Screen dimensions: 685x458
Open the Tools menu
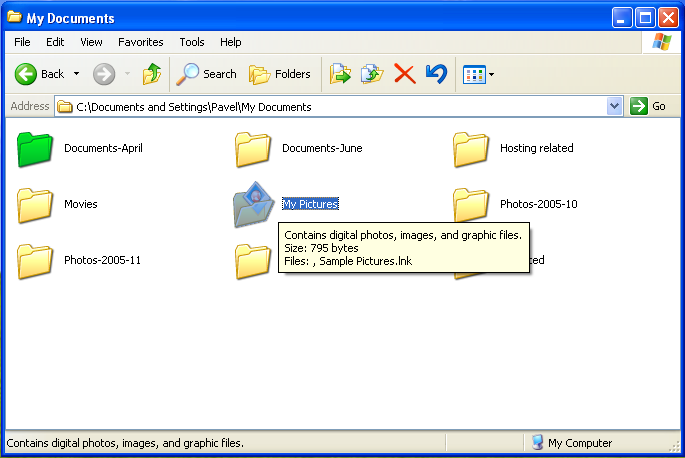point(192,42)
